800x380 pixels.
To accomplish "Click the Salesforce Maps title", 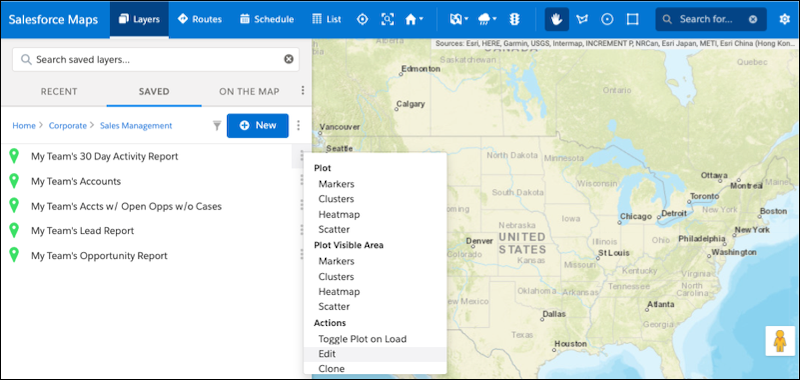I will tap(53, 19).
